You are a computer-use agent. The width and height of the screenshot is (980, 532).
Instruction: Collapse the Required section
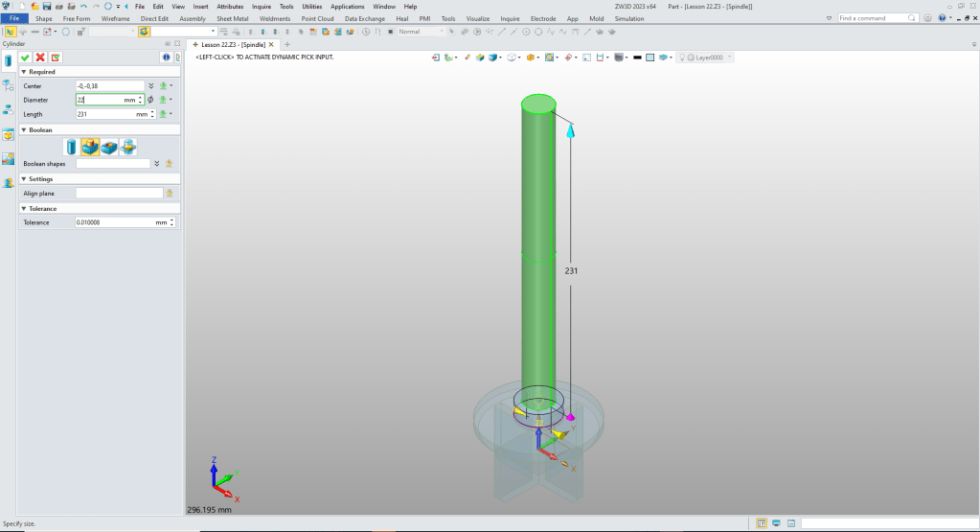pyautogui.click(x=23, y=72)
